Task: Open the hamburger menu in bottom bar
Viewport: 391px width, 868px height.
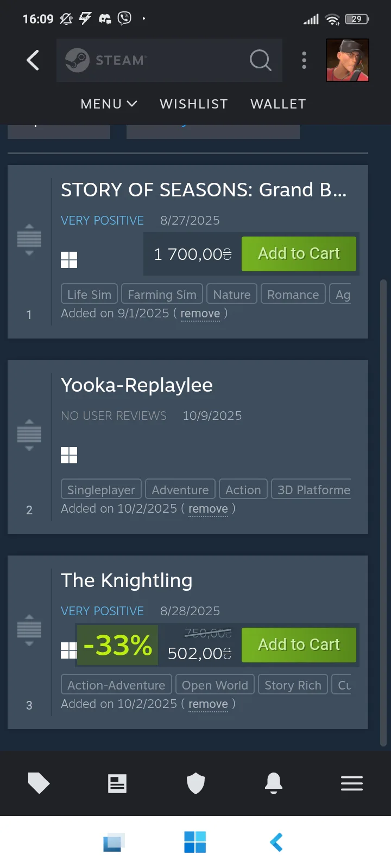Action: click(x=352, y=783)
